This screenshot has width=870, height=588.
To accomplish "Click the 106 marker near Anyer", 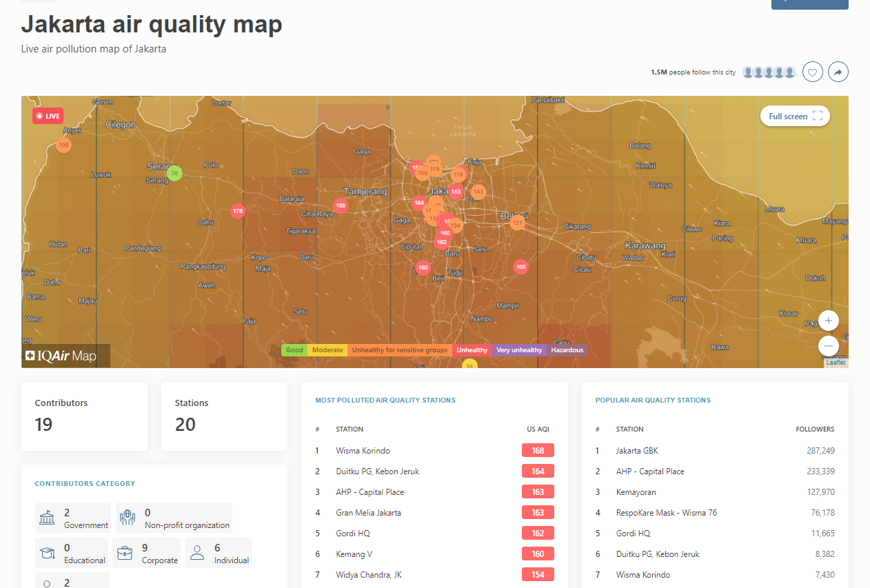I will (x=63, y=145).
